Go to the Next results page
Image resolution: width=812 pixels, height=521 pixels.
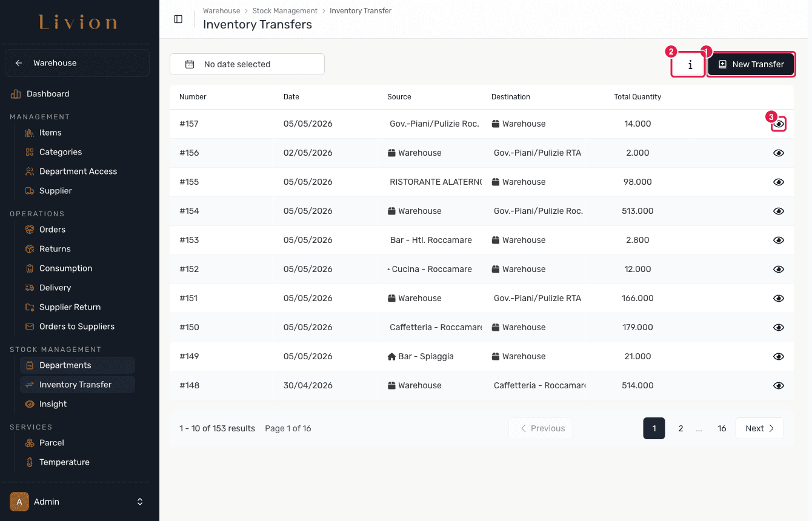[x=760, y=428]
